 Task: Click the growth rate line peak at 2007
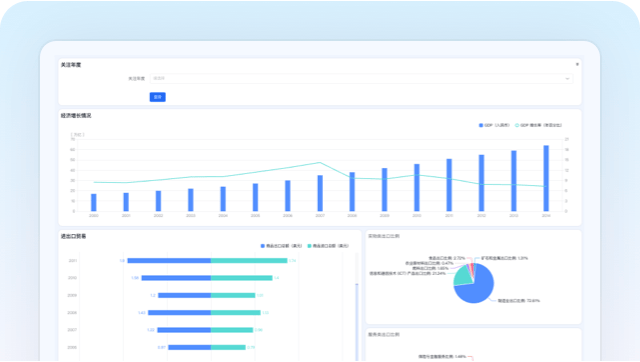320,162
